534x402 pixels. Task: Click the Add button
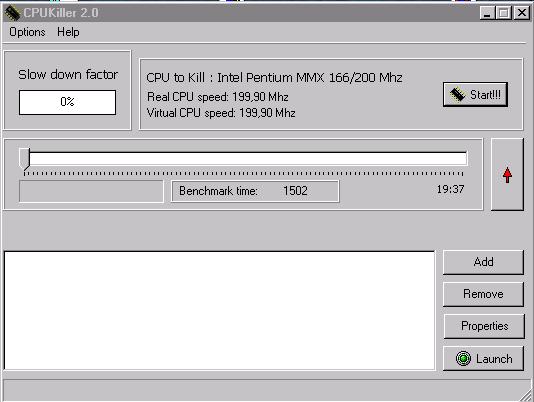pyautogui.click(x=483, y=262)
